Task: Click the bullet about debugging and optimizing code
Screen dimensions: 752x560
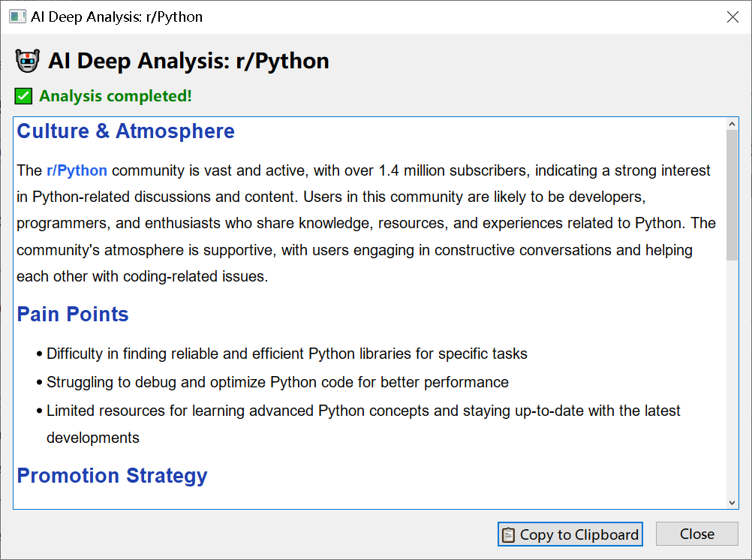Action: (x=277, y=382)
